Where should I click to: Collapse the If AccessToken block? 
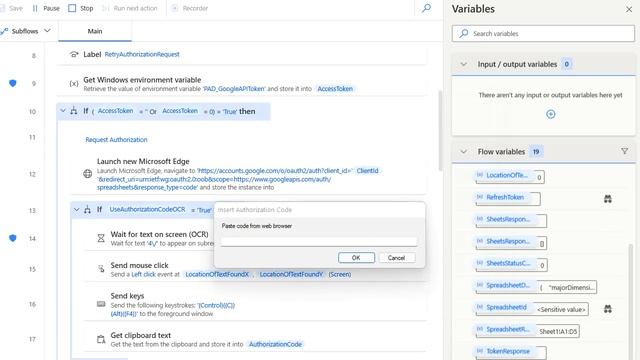(x=63, y=111)
